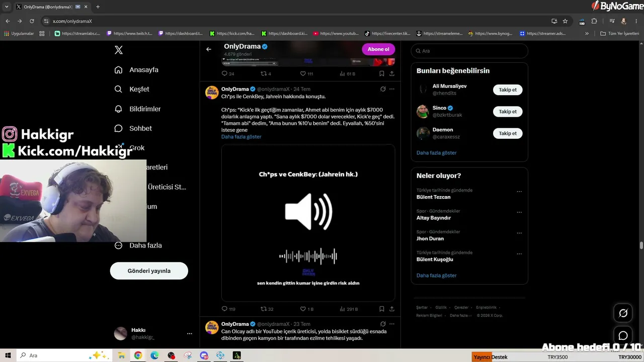Open the more menu on the 23 Tem post
The image size is (644, 362).
[x=392, y=324]
